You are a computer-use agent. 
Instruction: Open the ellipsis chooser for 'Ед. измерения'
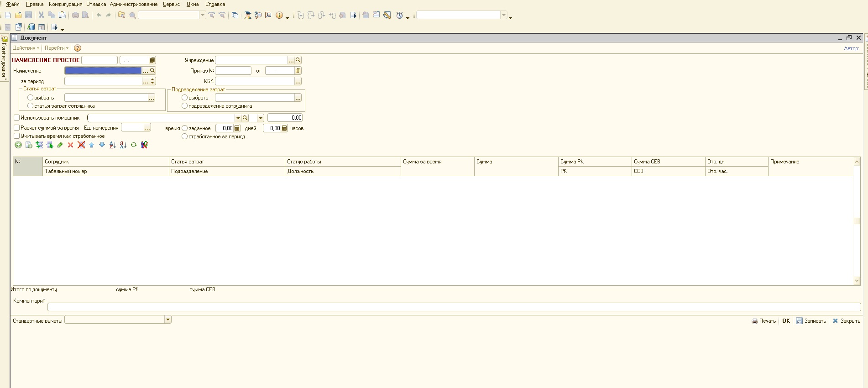pyautogui.click(x=147, y=128)
